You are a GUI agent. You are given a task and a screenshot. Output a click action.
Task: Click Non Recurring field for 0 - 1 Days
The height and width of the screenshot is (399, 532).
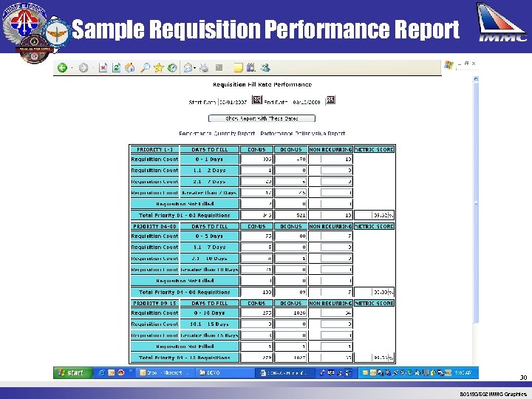336,159
